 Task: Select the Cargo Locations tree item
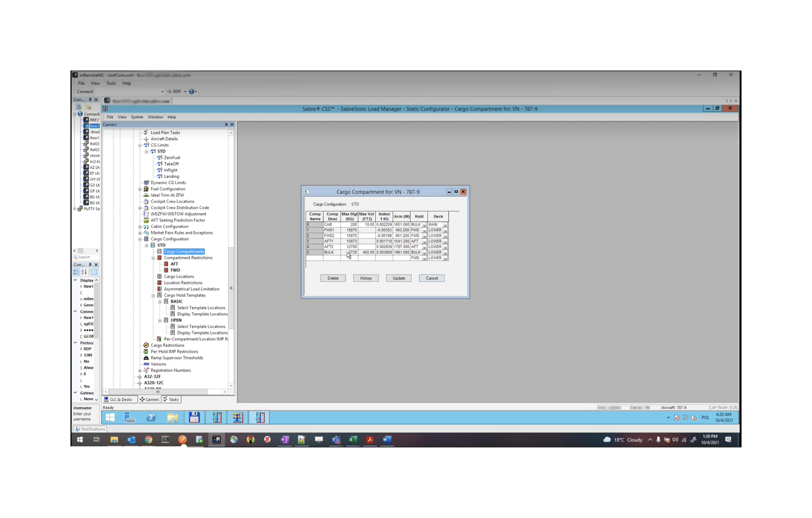179,276
